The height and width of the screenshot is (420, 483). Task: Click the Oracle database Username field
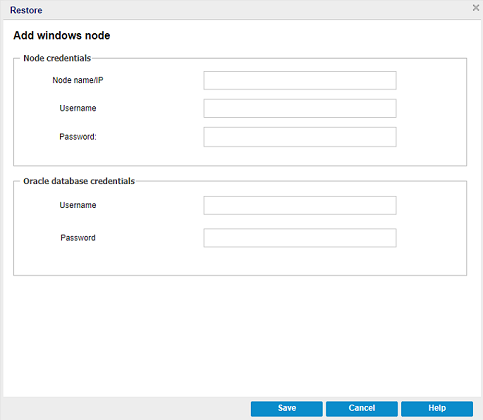[300, 205]
